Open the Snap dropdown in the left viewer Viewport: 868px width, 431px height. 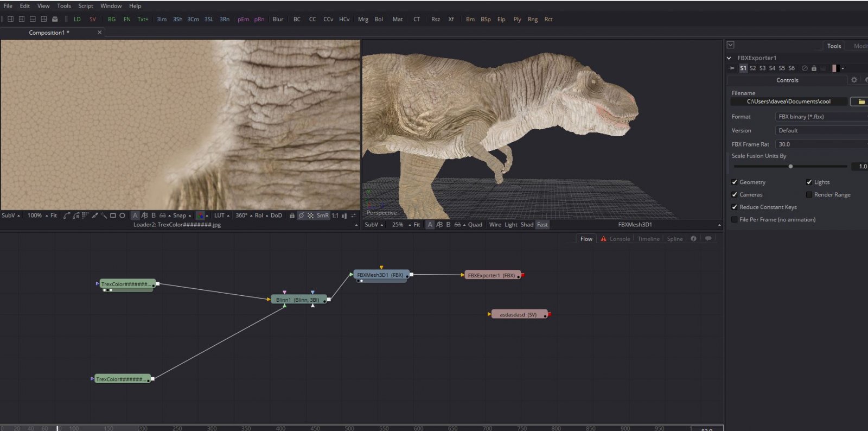[x=182, y=215]
